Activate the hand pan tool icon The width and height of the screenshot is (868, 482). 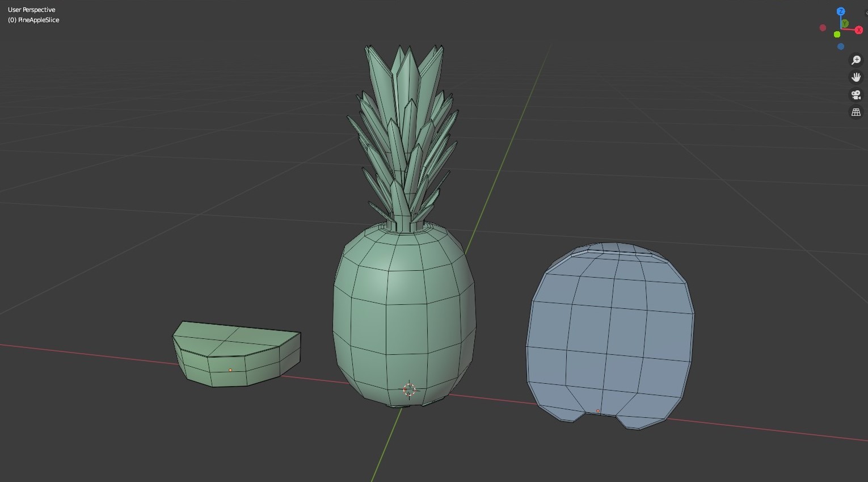856,77
